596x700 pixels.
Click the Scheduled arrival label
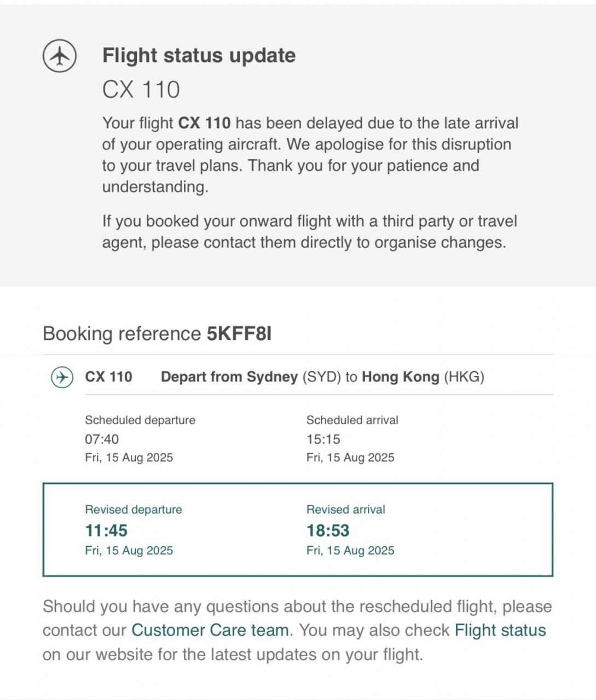(352, 420)
